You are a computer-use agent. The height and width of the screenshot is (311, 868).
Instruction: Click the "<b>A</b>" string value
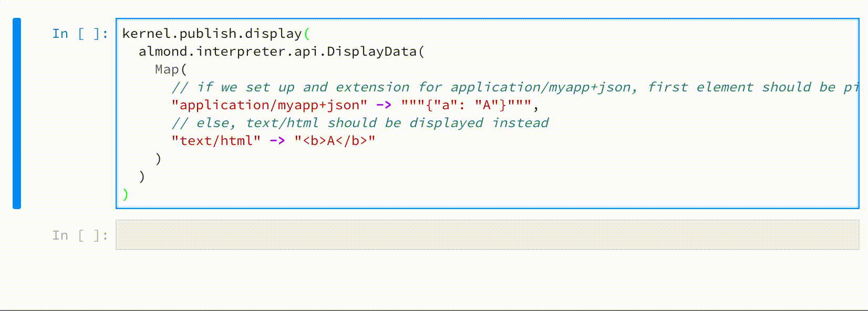[335, 141]
